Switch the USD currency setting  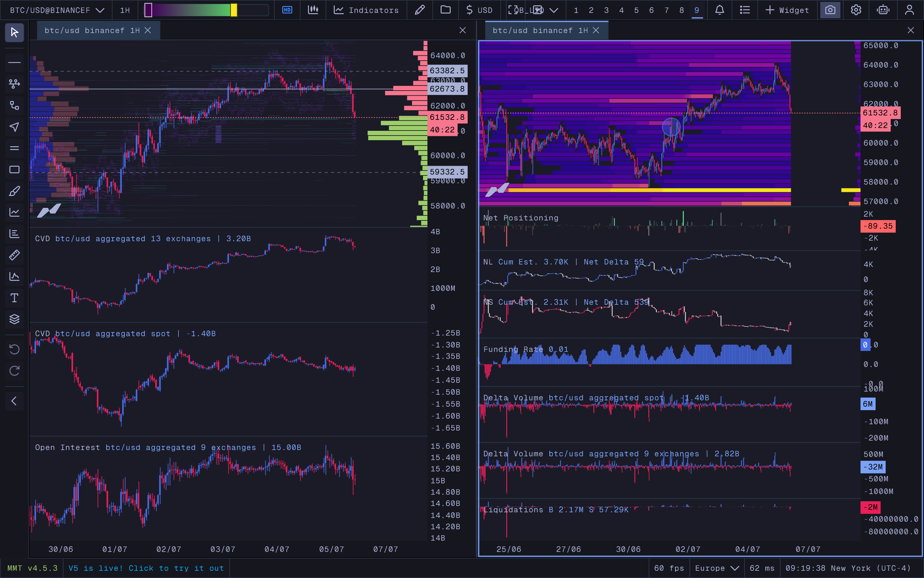point(479,10)
